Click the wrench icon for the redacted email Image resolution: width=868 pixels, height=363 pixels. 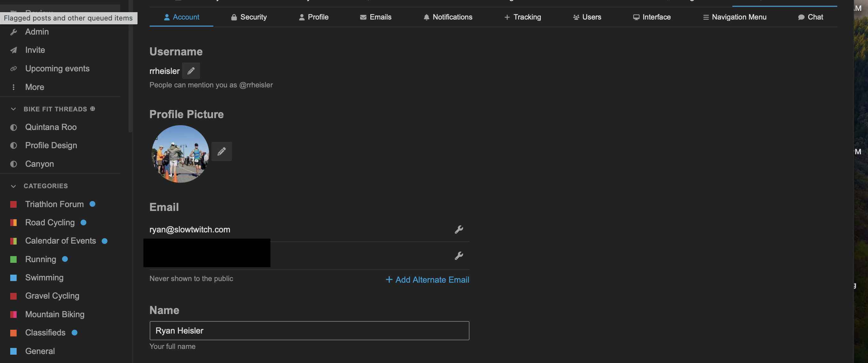click(x=459, y=256)
